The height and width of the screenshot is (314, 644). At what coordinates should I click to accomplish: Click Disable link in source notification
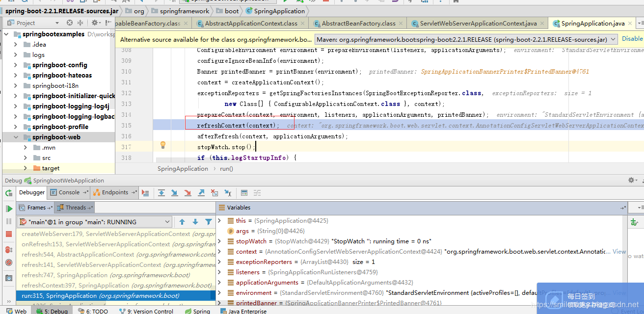[632, 39]
